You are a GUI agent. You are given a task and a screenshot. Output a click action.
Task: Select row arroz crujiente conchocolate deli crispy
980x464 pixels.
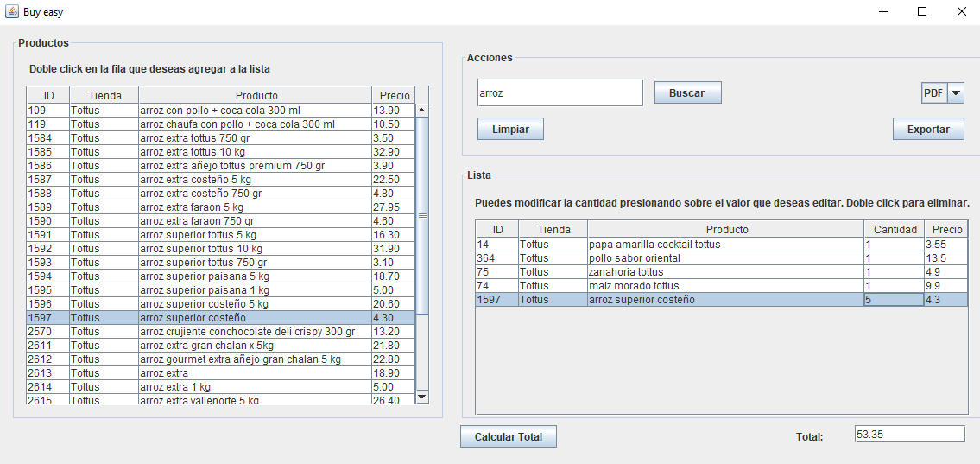tap(221, 331)
